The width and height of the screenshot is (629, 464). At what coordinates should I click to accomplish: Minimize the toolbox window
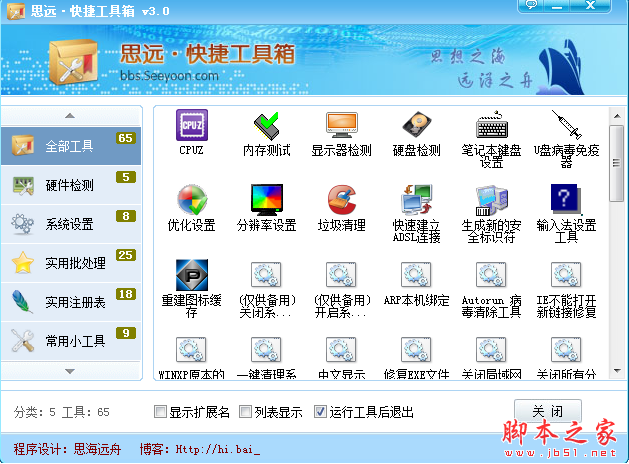(x=556, y=5)
